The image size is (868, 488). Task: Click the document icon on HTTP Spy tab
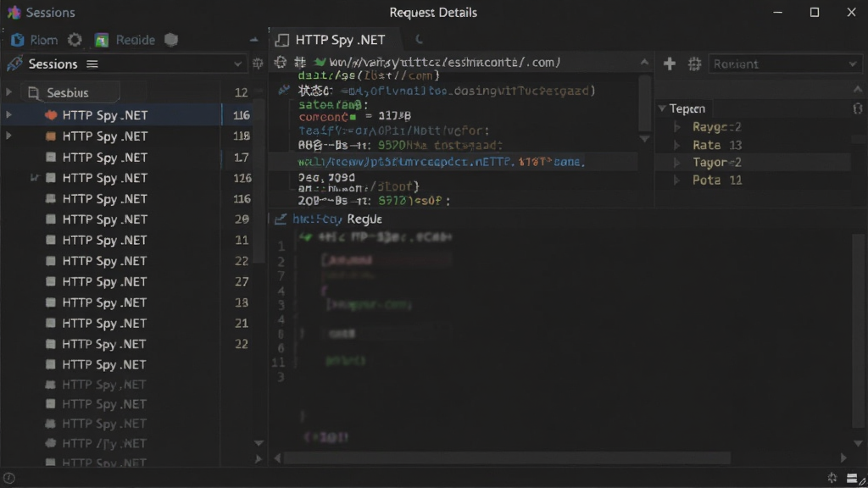pos(282,40)
